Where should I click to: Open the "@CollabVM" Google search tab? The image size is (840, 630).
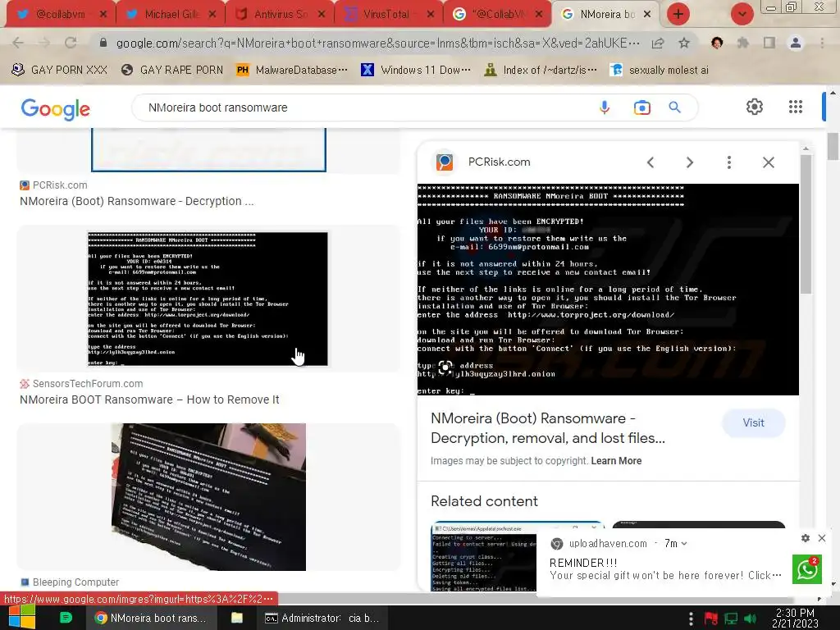pos(497,14)
